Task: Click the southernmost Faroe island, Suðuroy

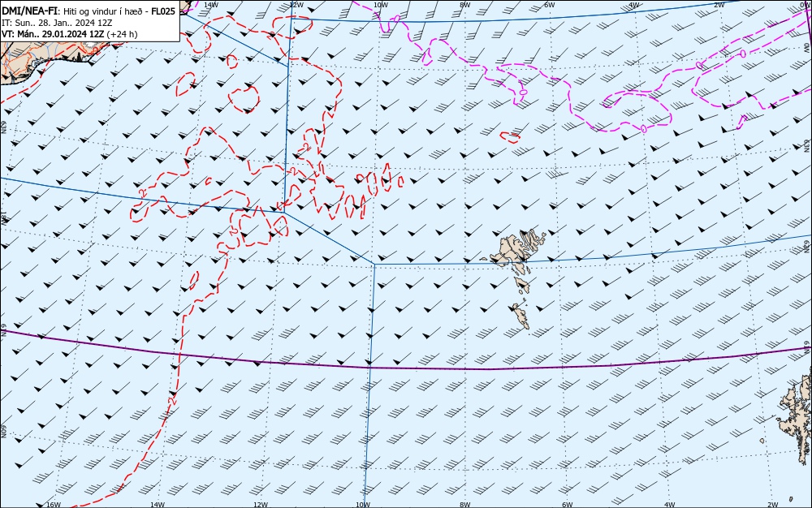Action: click(521, 316)
